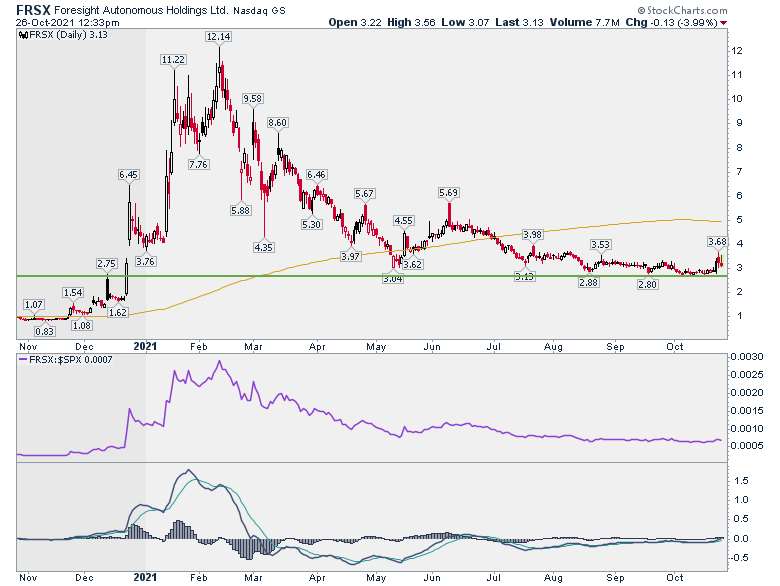
Task: Click the 1.62 low price label
Action: [x=118, y=312]
